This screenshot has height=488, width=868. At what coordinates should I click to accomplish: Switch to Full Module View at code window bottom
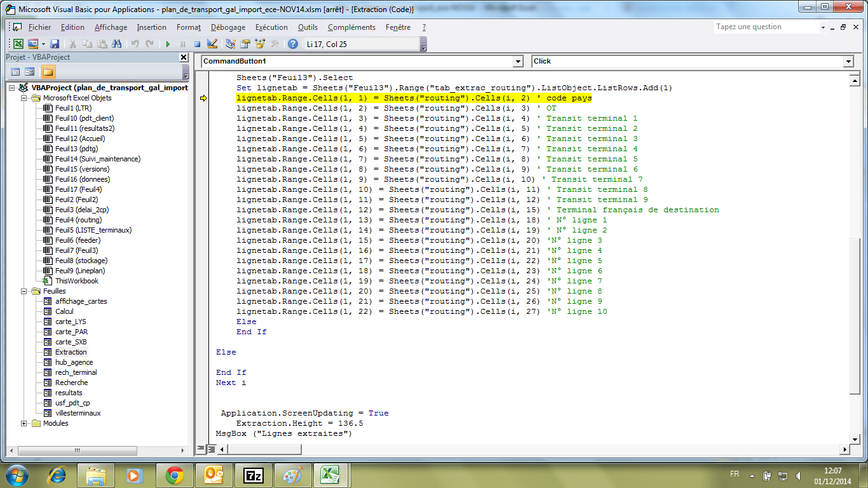click(x=211, y=449)
